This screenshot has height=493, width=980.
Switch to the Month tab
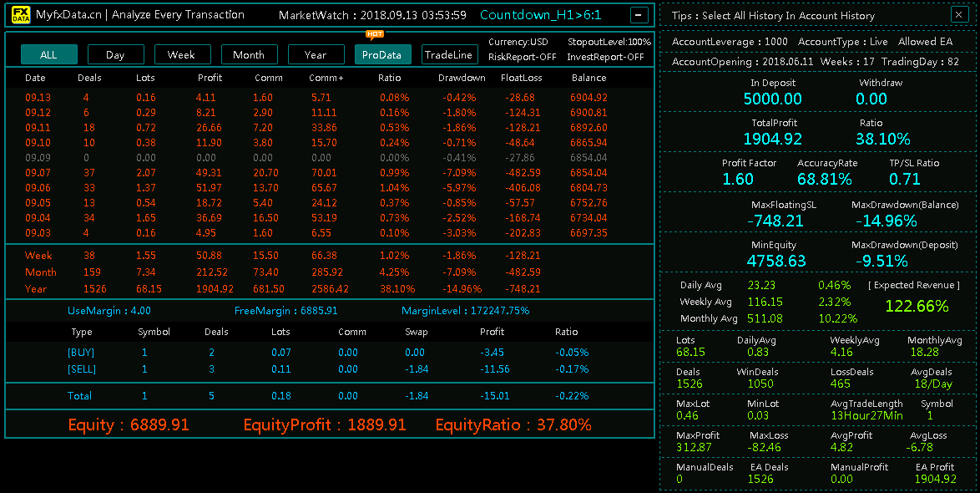tap(249, 54)
